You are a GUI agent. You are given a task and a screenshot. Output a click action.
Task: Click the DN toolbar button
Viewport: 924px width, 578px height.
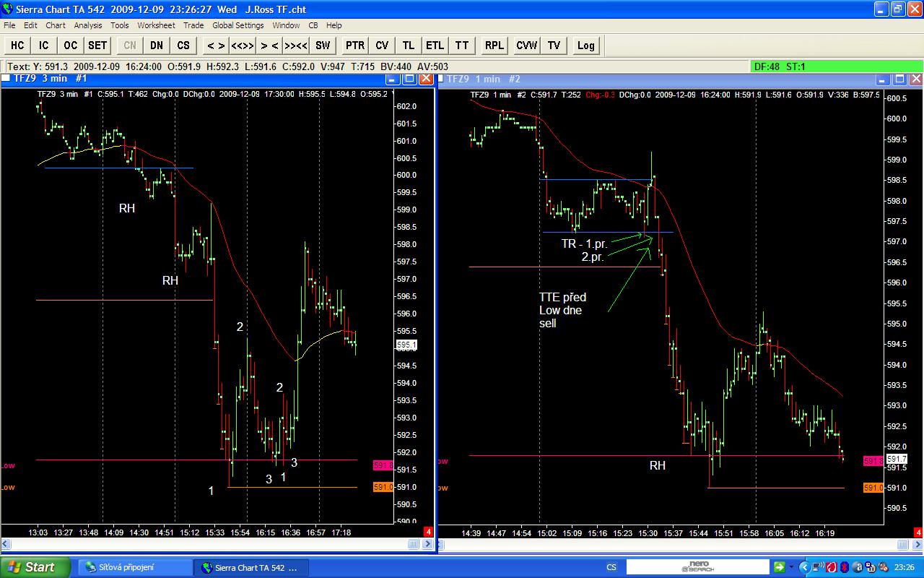pyautogui.click(x=157, y=46)
